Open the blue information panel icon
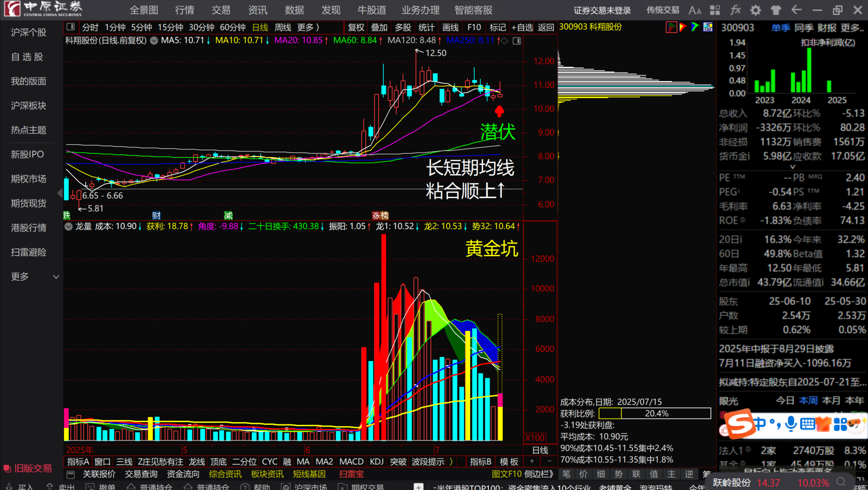868x490 pixels. tap(708, 27)
